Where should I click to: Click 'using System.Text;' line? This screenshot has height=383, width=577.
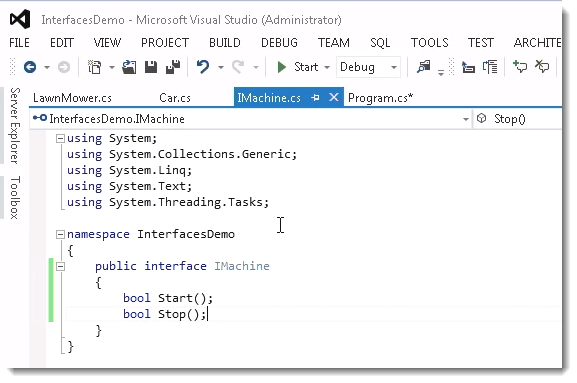pos(129,186)
